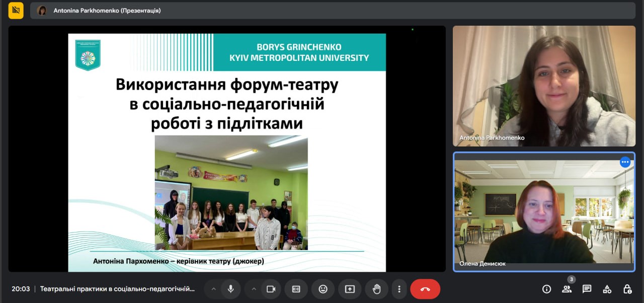This screenshot has width=644, height=303.
Task: Open meeting details info icon
Action: tap(546, 289)
